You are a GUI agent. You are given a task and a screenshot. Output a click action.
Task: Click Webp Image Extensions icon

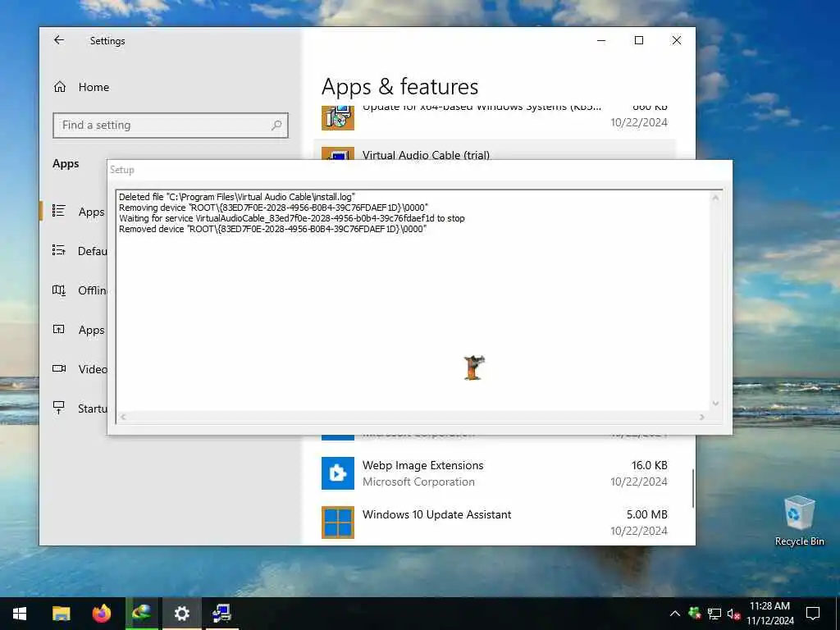point(337,473)
